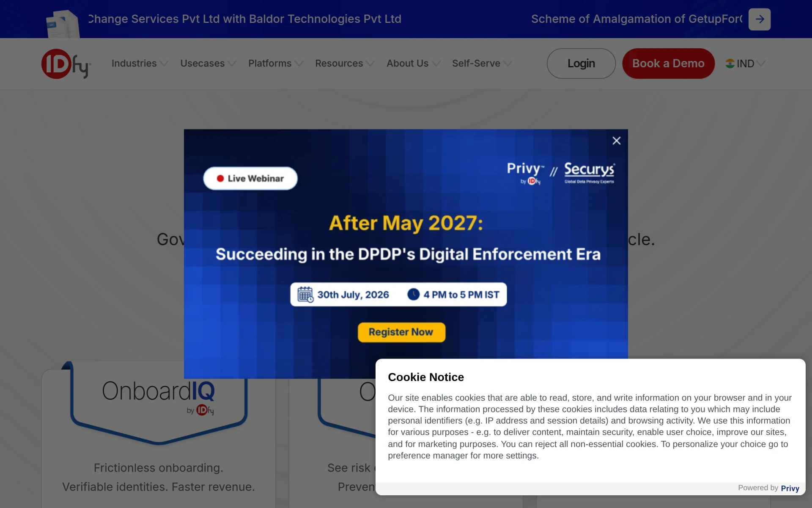Expand the Usecases menu chevron
The image size is (812, 508).
tap(232, 63)
